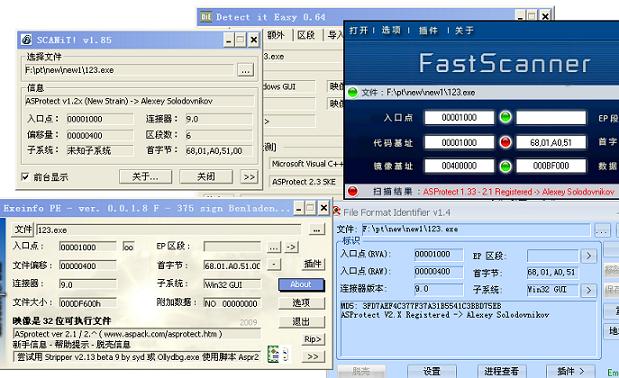
Task: Open the 插件 menu in FastScanner
Action: click(428, 30)
